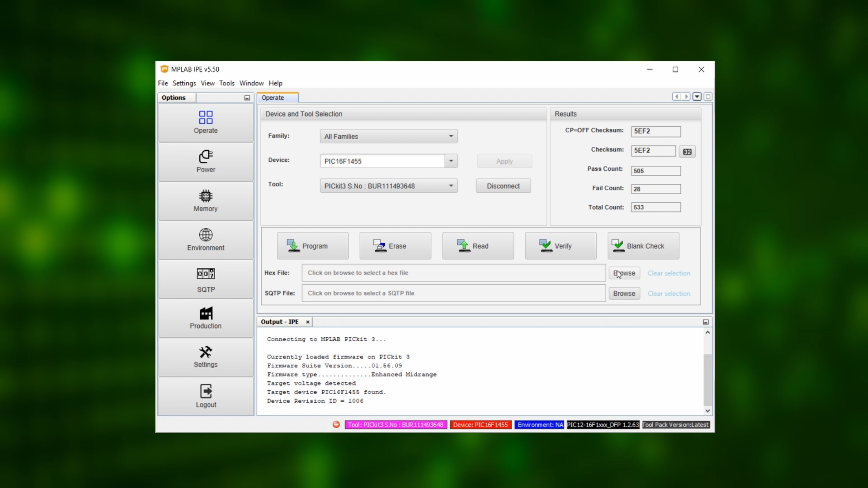Open the Tools menu
The height and width of the screenshot is (488, 868).
click(226, 83)
